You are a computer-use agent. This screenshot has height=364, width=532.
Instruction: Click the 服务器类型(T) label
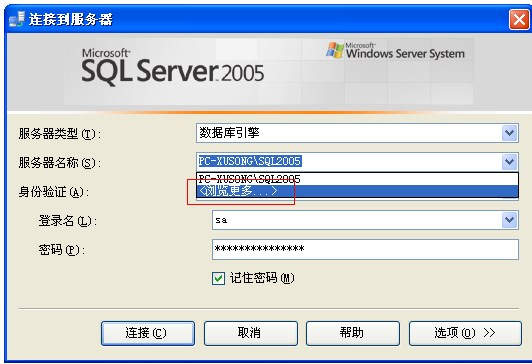[x=60, y=134]
